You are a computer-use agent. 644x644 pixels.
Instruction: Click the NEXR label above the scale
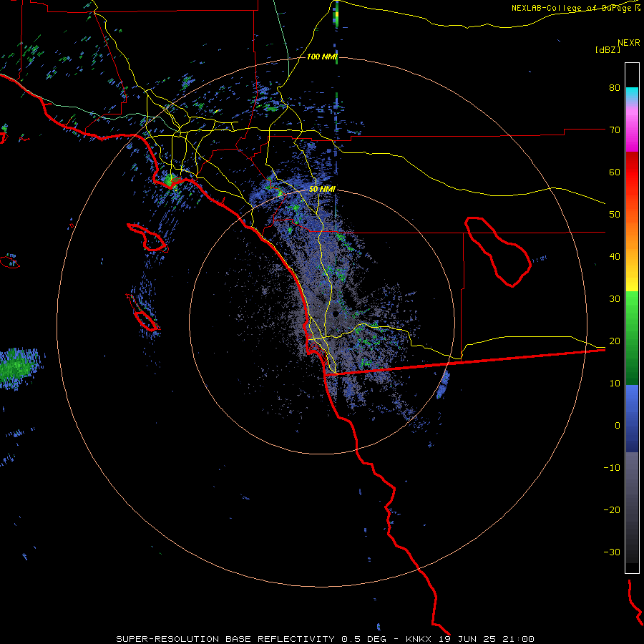pyautogui.click(x=628, y=43)
